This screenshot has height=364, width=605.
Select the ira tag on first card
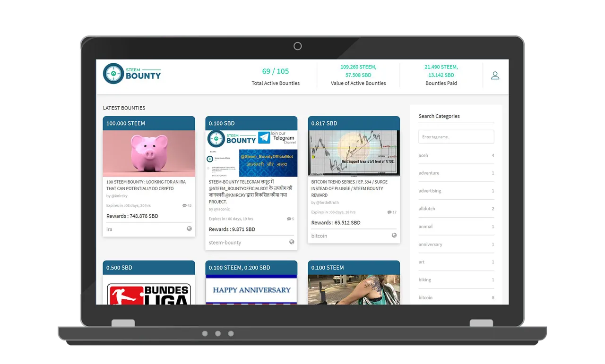pyautogui.click(x=109, y=229)
